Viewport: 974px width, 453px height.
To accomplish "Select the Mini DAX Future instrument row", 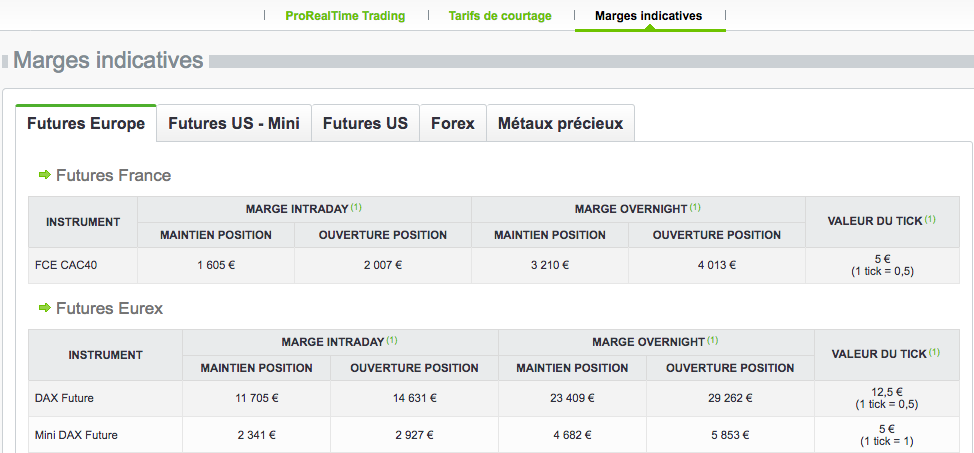I will point(76,435).
